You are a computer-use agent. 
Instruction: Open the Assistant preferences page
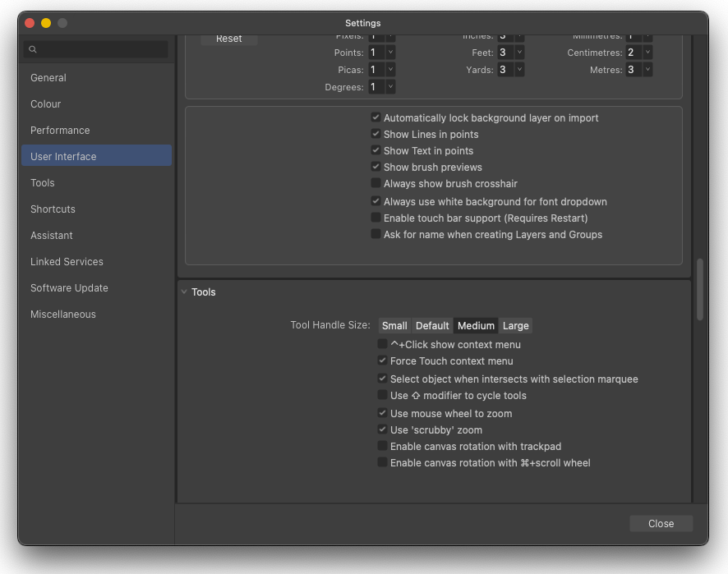(52, 235)
